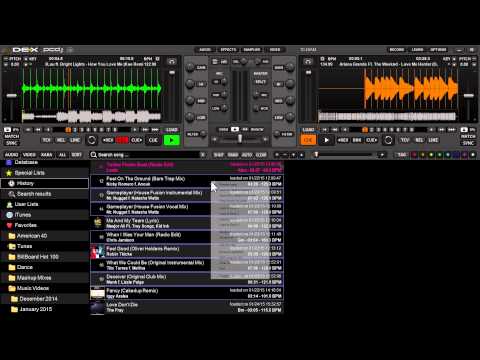Expand the User Lists item
Screen dimensions: 480x360
click(26, 204)
